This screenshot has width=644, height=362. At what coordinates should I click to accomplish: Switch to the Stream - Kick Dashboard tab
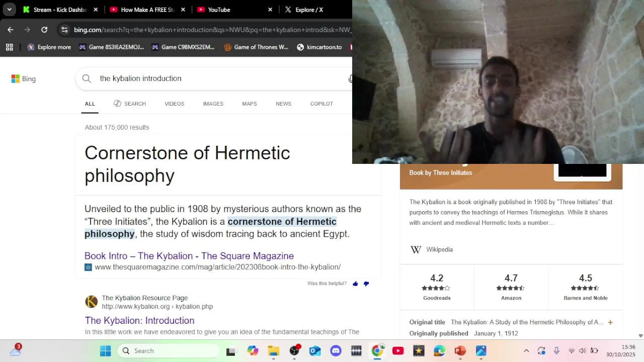(60, 10)
